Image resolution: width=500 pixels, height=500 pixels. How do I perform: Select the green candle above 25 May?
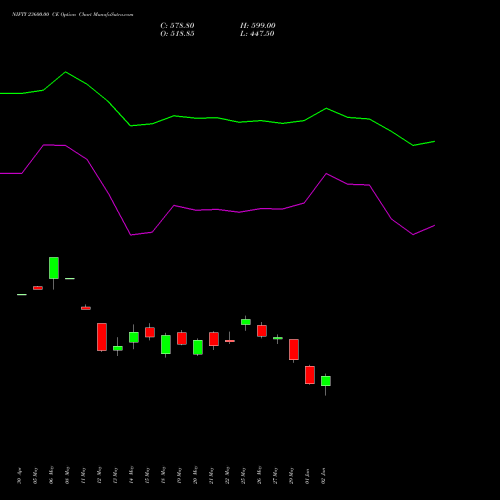pos(246,322)
